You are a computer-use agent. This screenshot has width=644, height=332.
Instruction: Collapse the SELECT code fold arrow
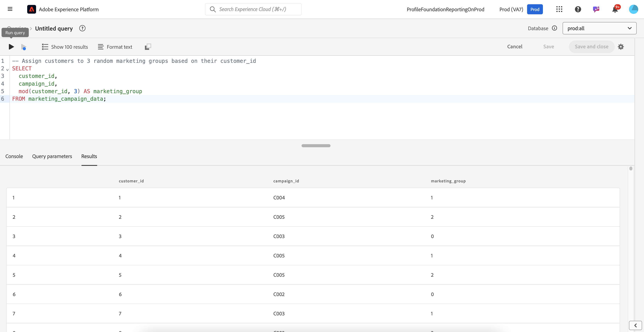tap(7, 70)
